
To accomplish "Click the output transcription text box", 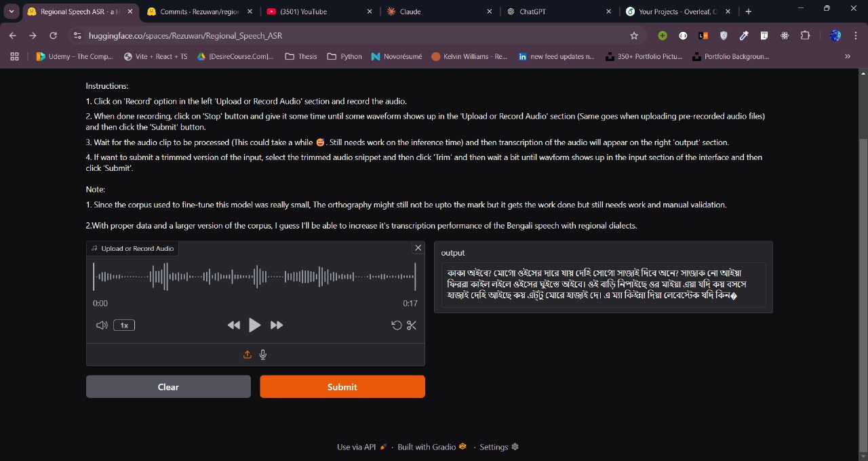I will coord(604,285).
